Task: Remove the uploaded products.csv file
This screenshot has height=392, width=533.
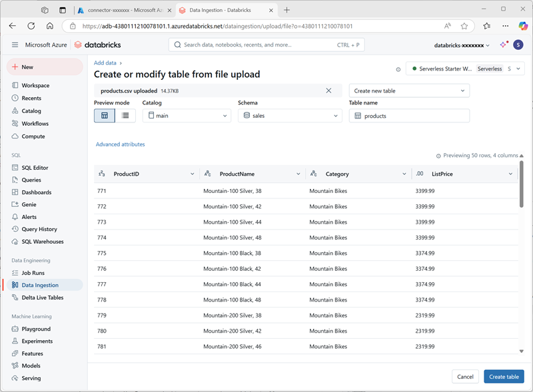Action: click(328, 91)
